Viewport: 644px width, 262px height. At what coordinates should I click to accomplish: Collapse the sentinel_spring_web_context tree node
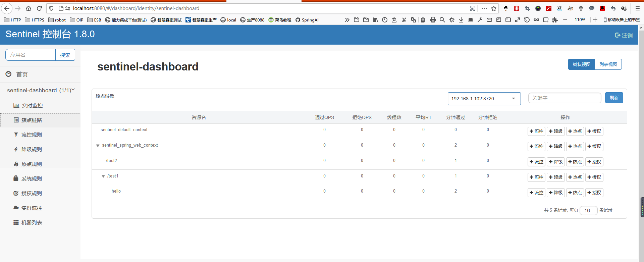point(98,146)
